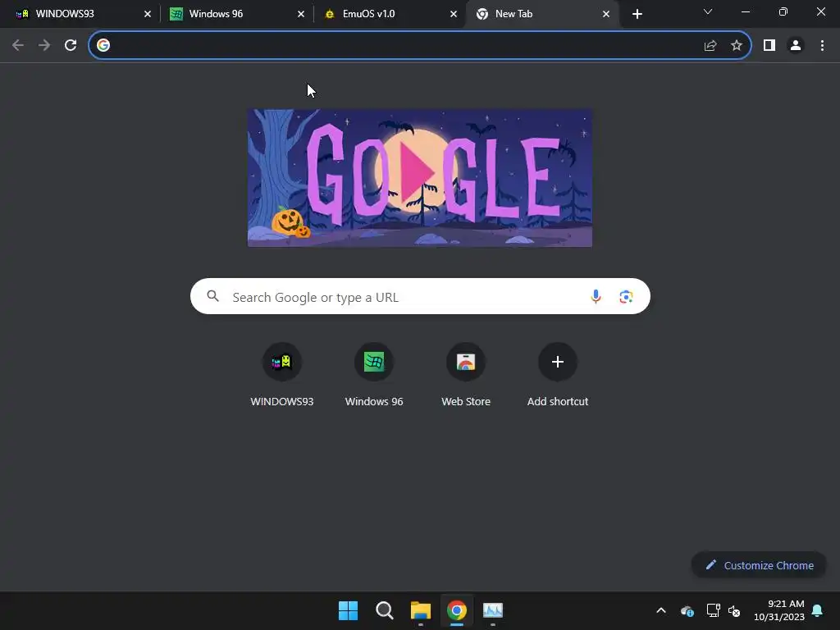Close the Windows 96 tab
The image size is (840, 630).
300,14
